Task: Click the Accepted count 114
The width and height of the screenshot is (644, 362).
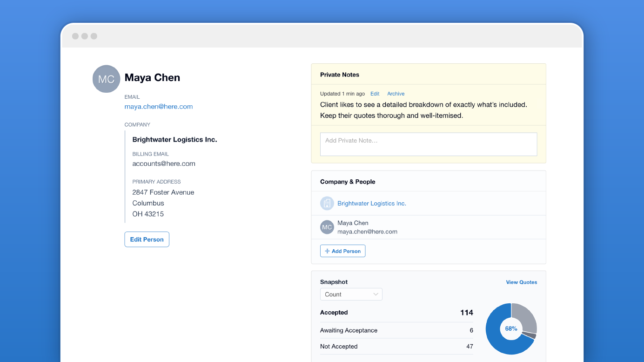Action: [x=467, y=313]
